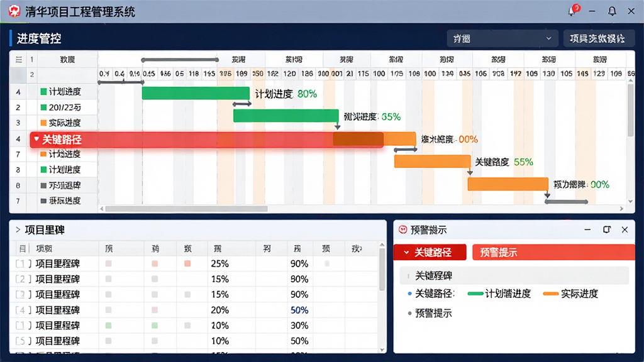
Task: Click the 20% cell in milestone table
Action: click(x=219, y=310)
